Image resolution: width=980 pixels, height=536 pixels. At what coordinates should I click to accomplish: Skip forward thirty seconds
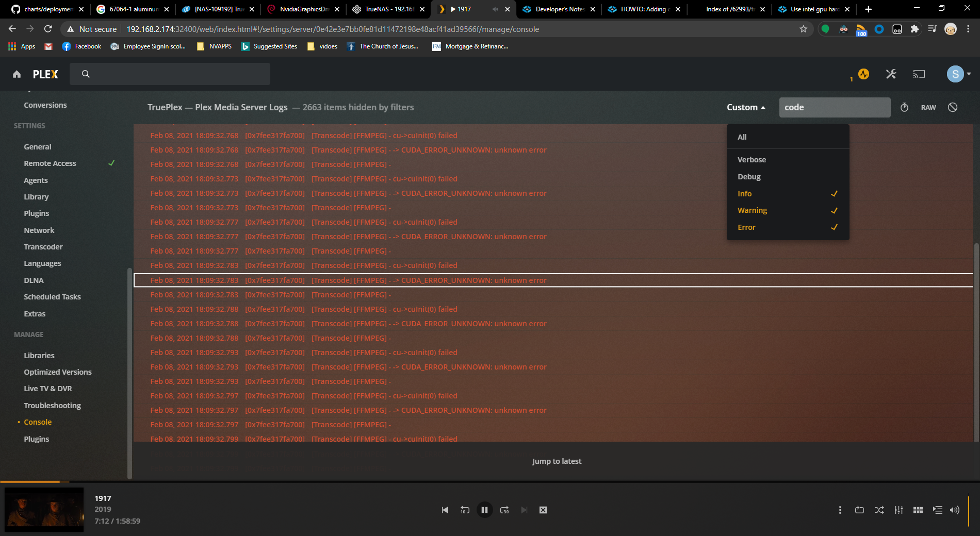tap(504, 510)
